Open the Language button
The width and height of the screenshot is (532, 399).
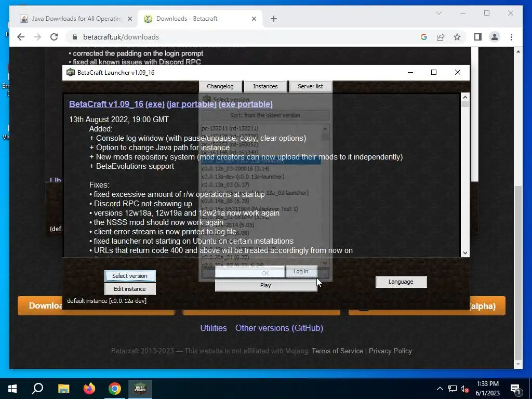click(x=401, y=282)
